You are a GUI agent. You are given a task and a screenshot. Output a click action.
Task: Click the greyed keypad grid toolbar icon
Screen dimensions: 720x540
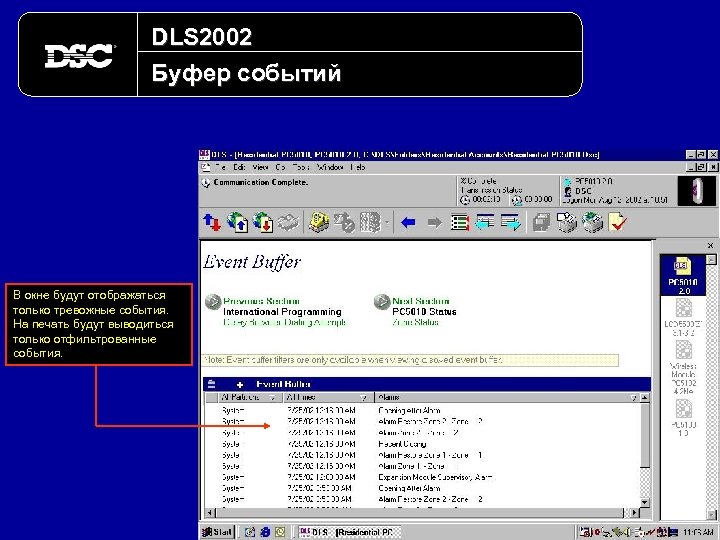(x=371, y=223)
